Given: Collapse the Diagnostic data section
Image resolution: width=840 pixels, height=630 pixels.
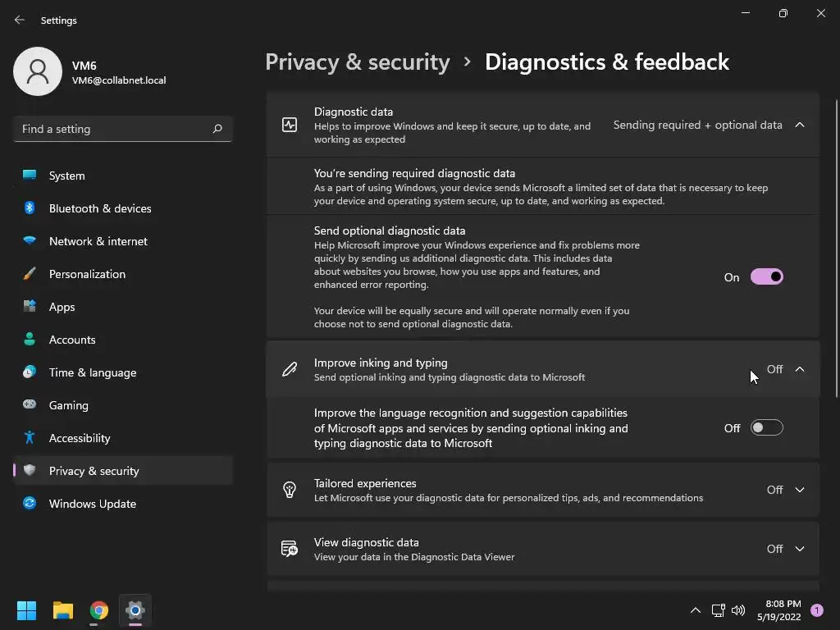Looking at the screenshot, I should pos(800,125).
